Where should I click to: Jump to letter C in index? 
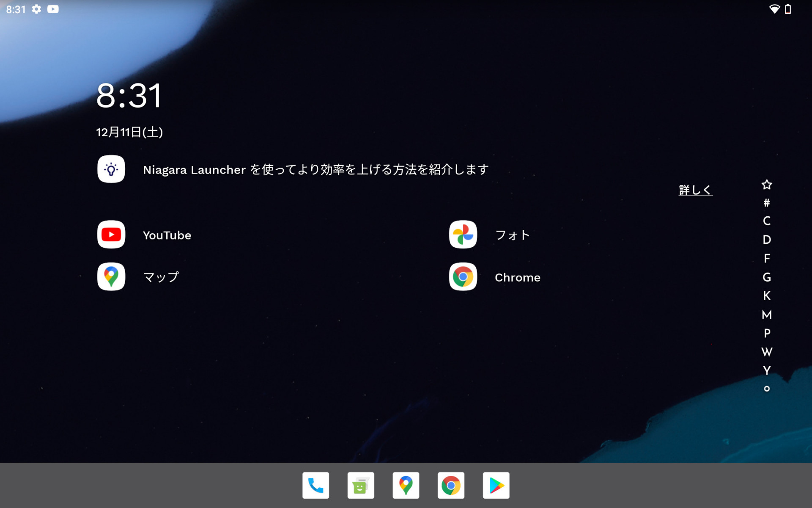coord(767,221)
